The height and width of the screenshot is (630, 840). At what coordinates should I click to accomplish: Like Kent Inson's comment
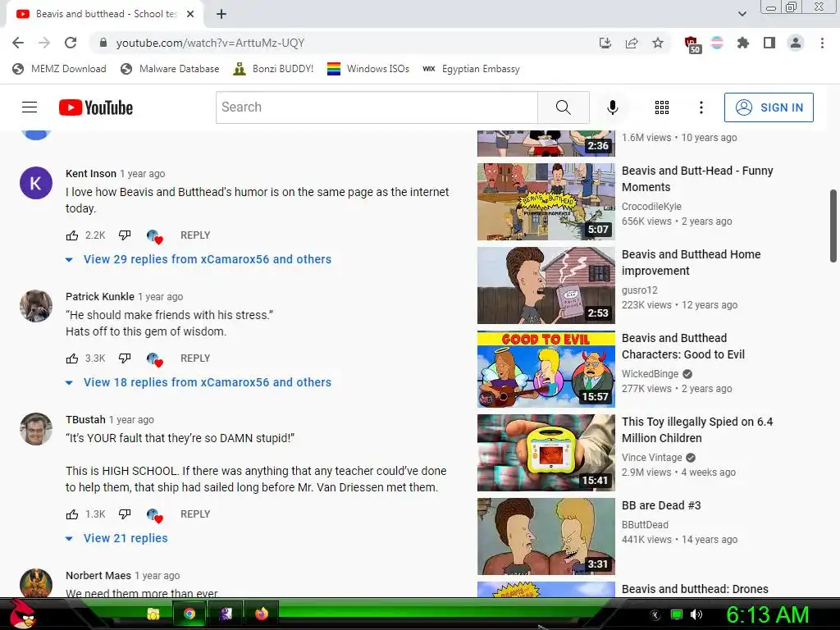tap(72, 235)
